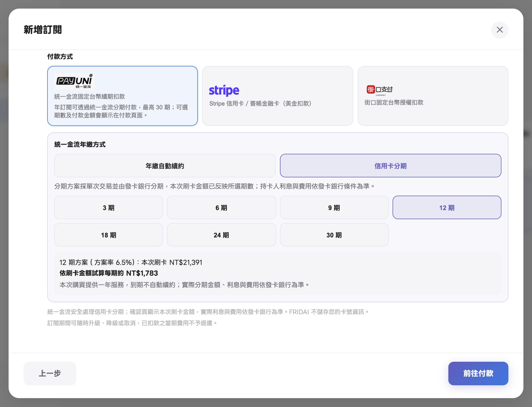The image size is (532, 407).
Task: Switch to 信用卡分期 tab
Action: [390, 165]
